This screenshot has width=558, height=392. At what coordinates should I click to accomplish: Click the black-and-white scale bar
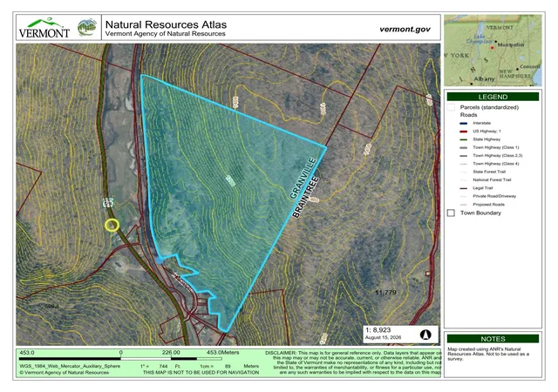(x=120, y=359)
